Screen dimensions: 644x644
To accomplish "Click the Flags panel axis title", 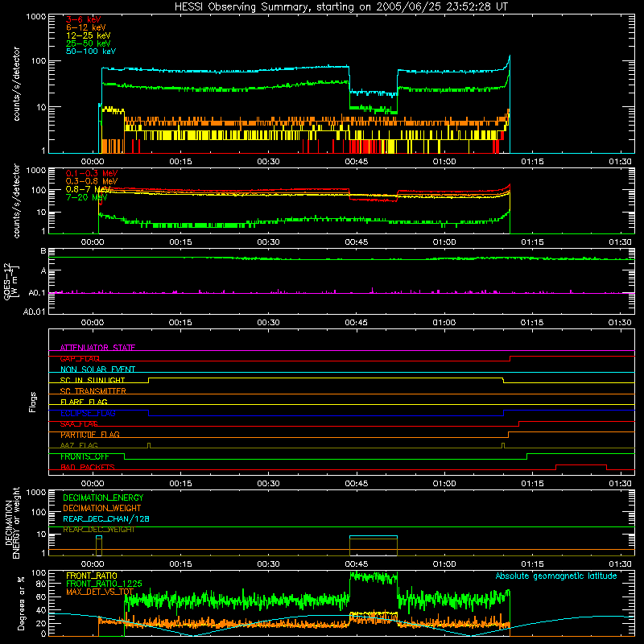I will [32, 402].
